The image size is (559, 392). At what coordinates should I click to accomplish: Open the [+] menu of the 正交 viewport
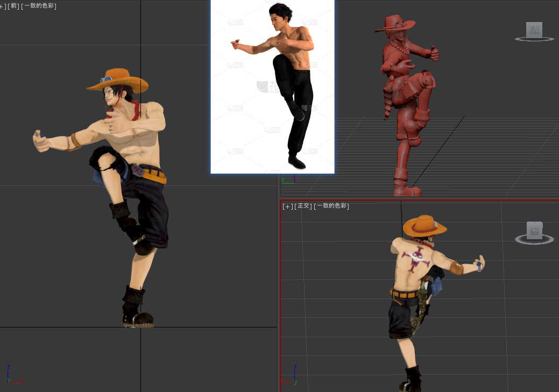coord(287,206)
